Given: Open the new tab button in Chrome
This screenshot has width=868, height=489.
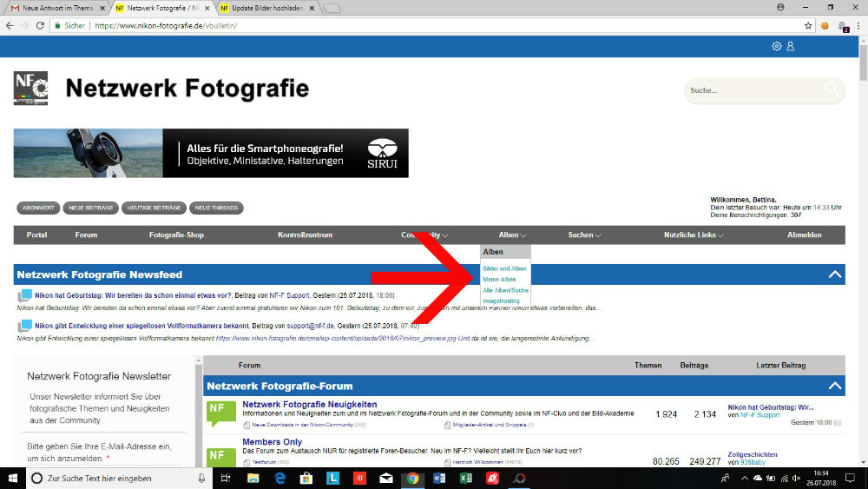Looking at the screenshot, I should (x=332, y=9).
